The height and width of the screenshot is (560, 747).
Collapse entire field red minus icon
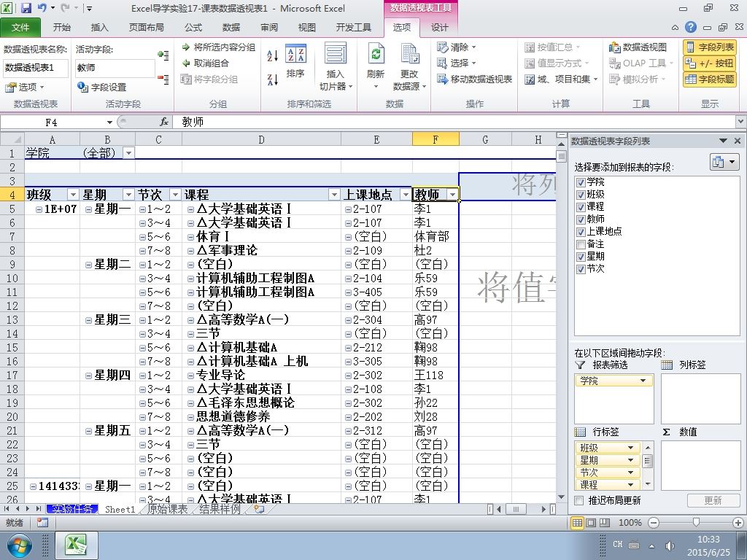pos(163,79)
